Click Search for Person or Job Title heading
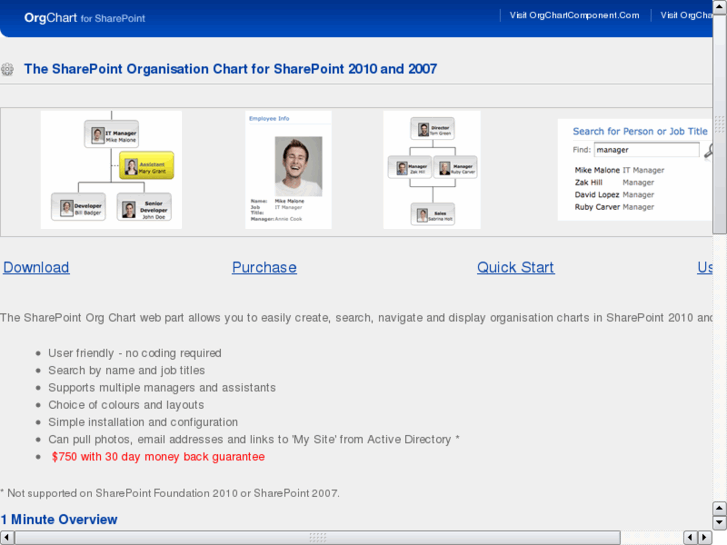Screen dimensions: 727x545 point(640,131)
